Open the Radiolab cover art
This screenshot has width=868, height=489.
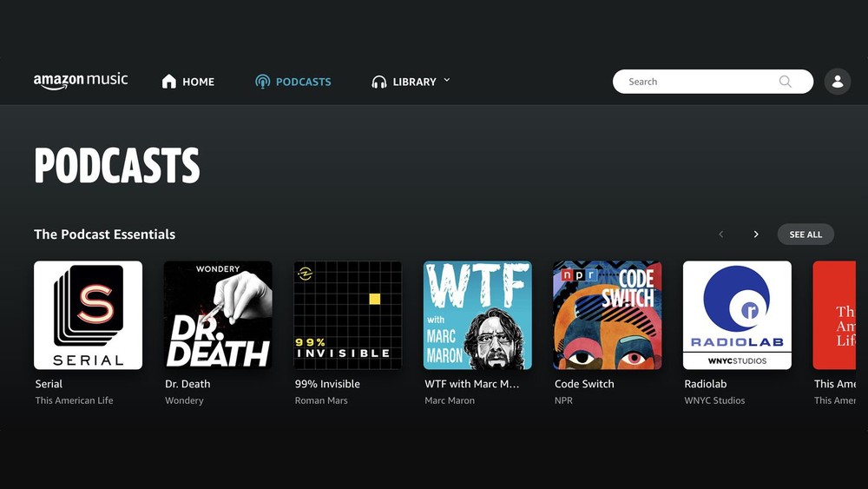(737, 315)
